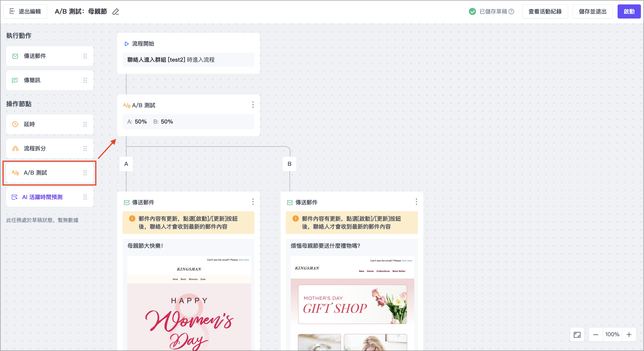The height and width of the screenshot is (351, 644).
Task: Click the Mother's Day Gift Shop email preview
Action: tap(352, 304)
